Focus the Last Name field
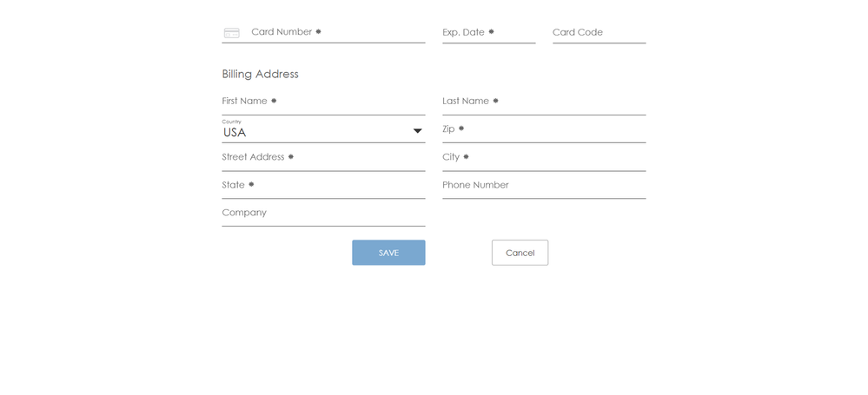 [544, 102]
